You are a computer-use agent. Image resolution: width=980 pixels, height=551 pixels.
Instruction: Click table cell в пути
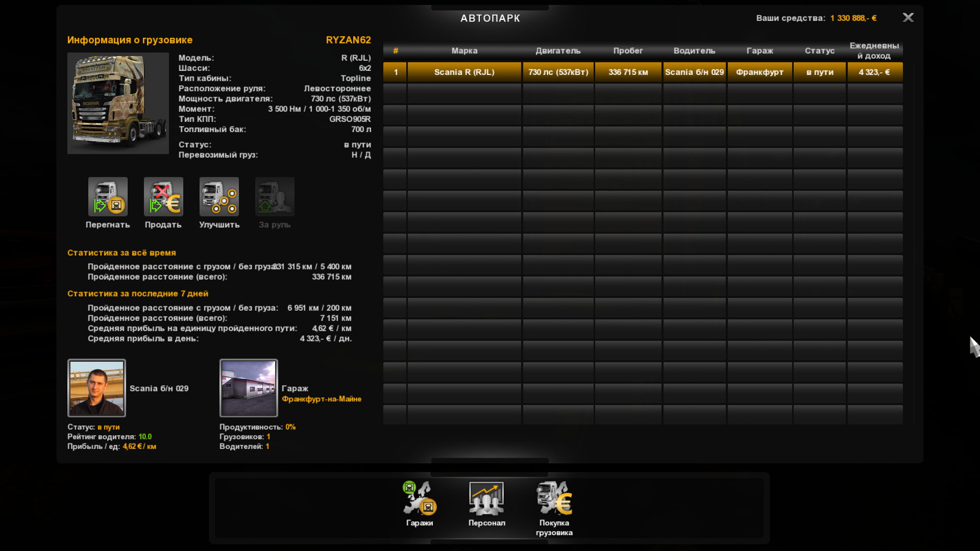coord(820,72)
